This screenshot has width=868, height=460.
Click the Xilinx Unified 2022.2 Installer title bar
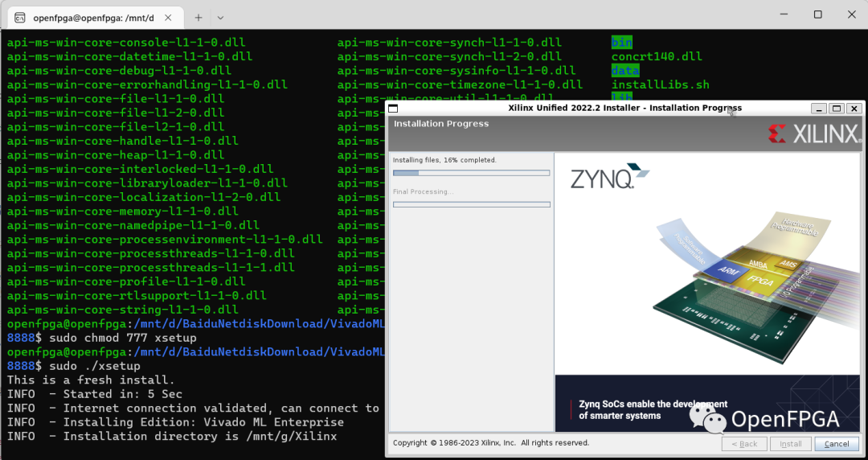click(625, 108)
